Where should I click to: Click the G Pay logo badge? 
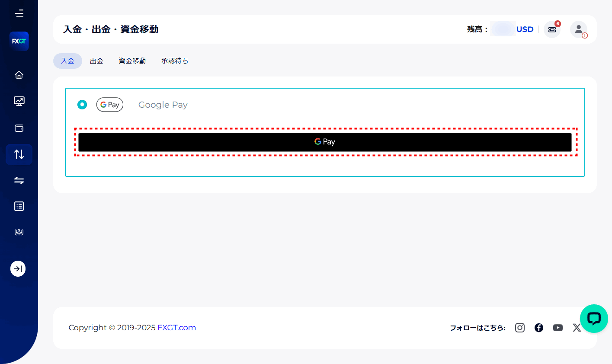click(110, 105)
